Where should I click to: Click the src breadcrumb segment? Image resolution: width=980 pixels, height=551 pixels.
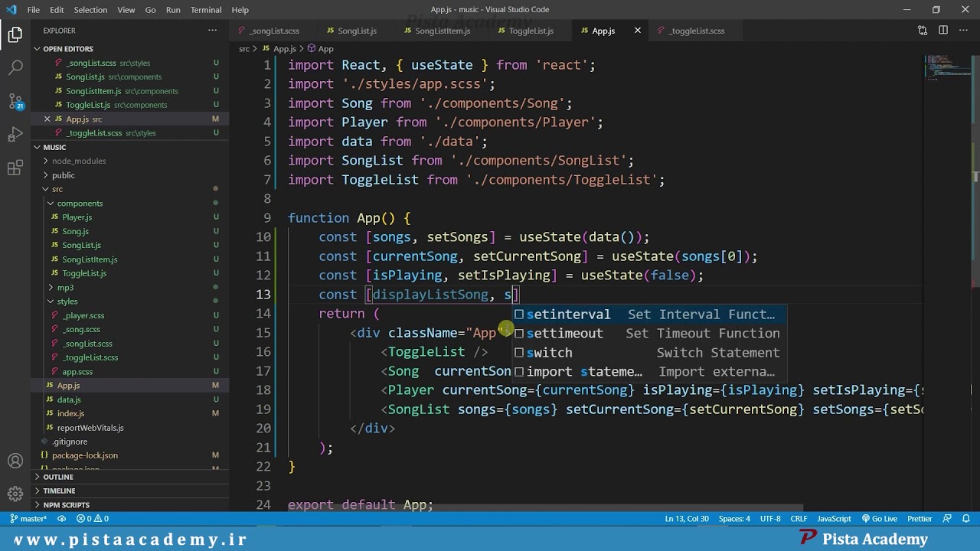click(244, 49)
